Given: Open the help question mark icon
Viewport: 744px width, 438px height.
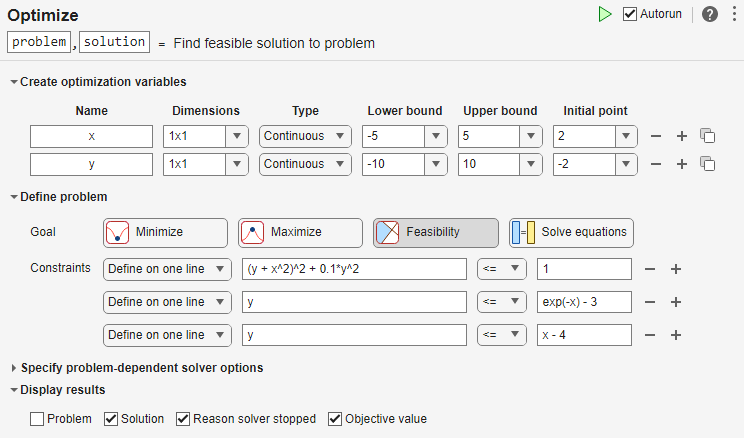Looking at the screenshot, I should 710,14.
